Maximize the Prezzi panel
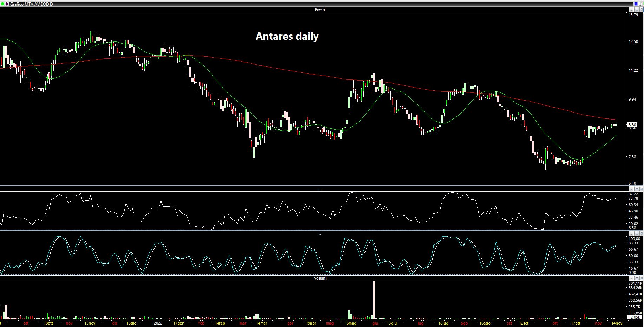 pos(637,9)
